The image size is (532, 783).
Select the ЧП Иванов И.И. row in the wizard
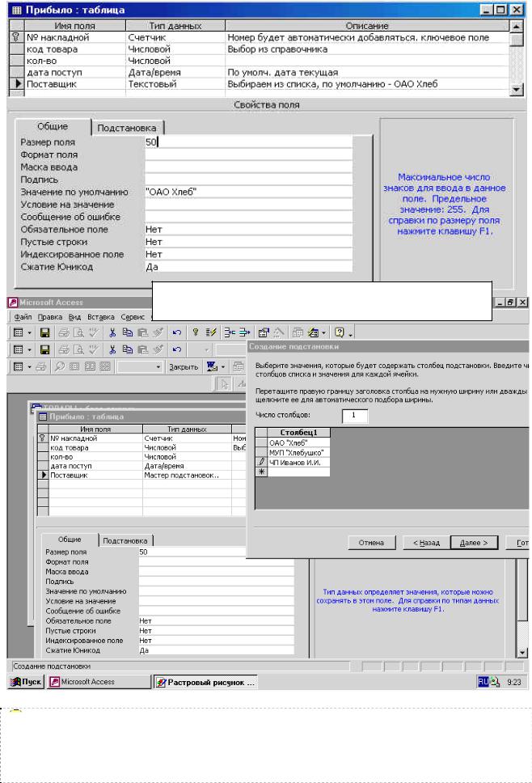click(x=298, y=463)
